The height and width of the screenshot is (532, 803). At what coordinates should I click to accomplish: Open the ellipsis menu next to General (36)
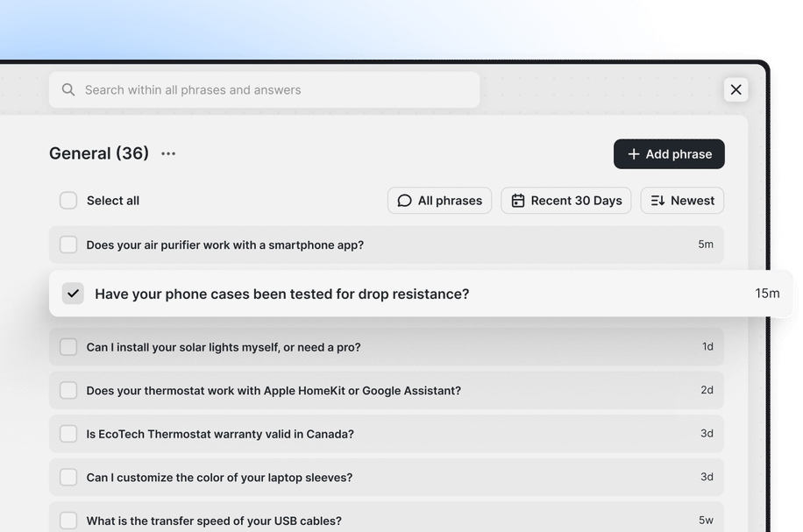click(167, 153)
